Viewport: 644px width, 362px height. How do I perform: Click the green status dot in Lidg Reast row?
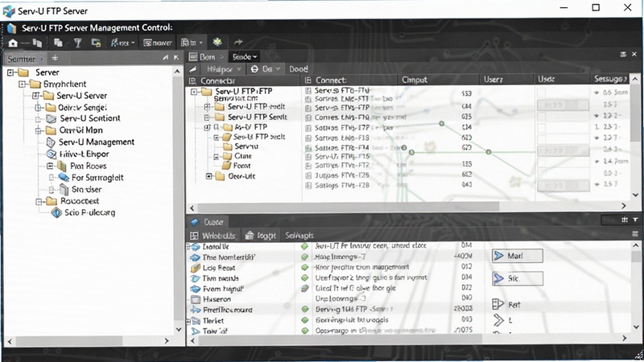coord(305,267)
